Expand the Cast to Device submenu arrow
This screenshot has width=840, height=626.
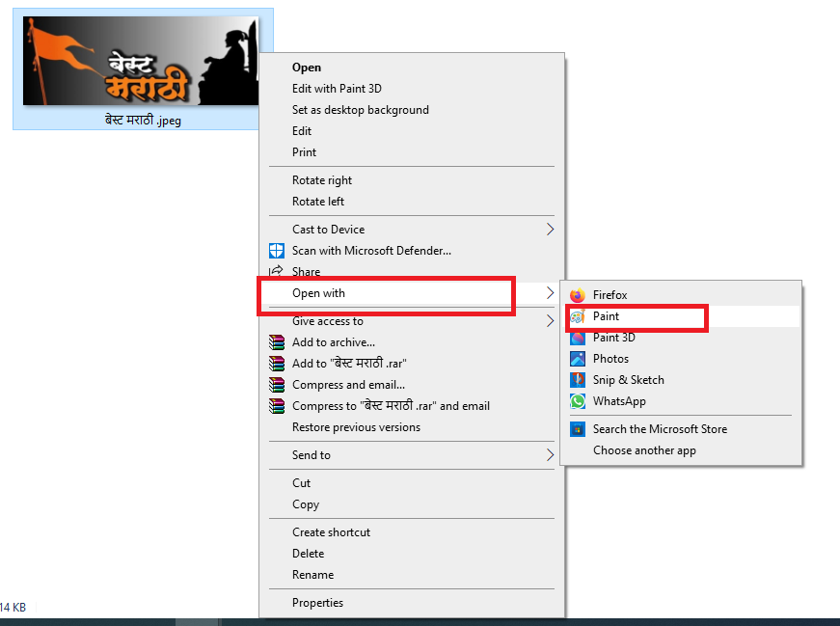click(550, 230)
